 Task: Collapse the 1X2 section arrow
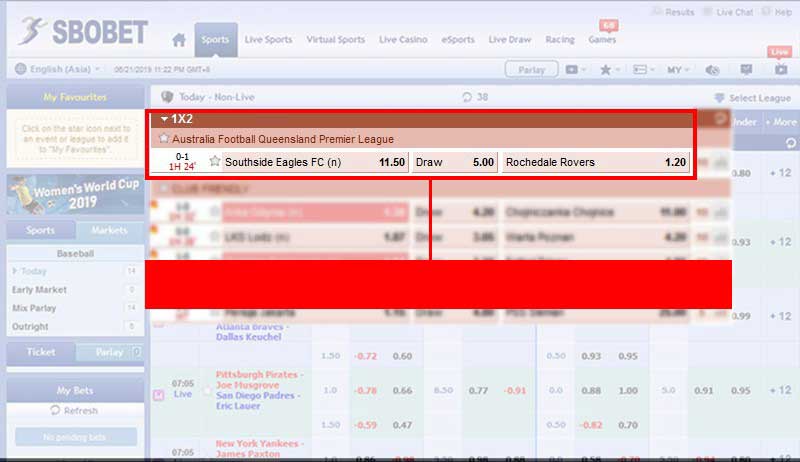click(164, 119)
